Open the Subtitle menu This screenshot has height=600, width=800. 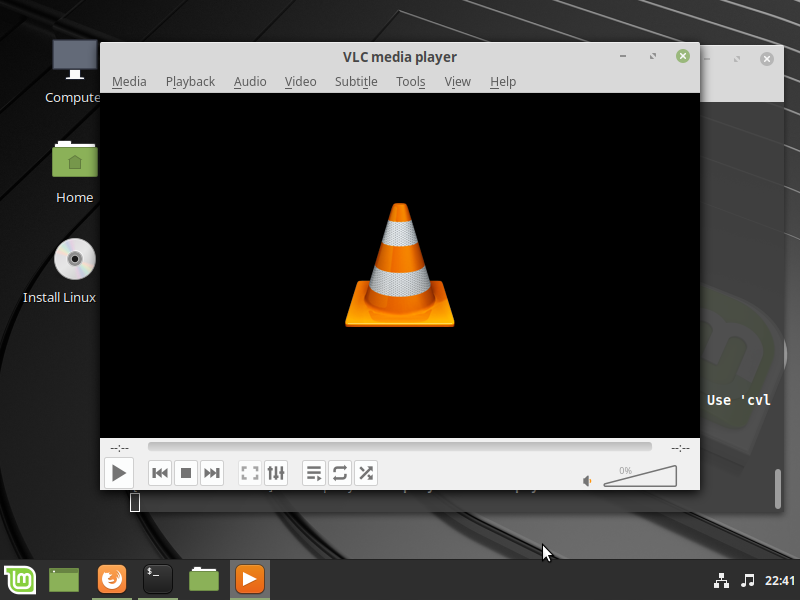(x=356, y=82)
